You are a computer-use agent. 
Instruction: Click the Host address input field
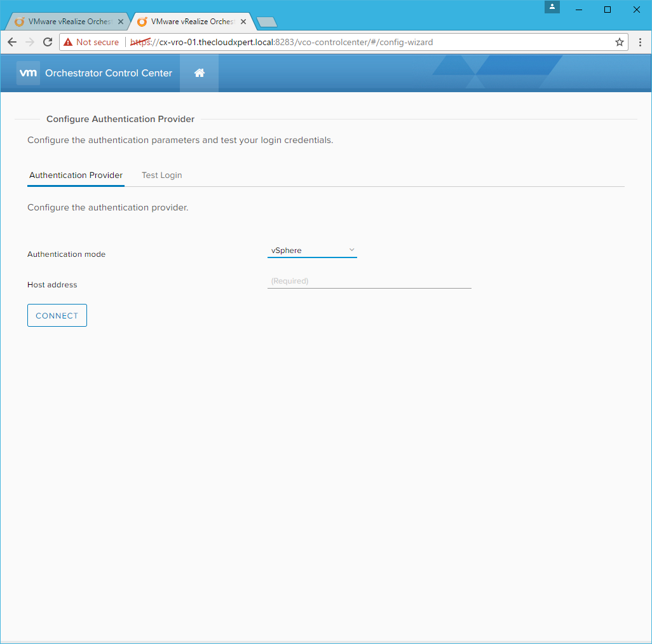click(x=369, y=281)
